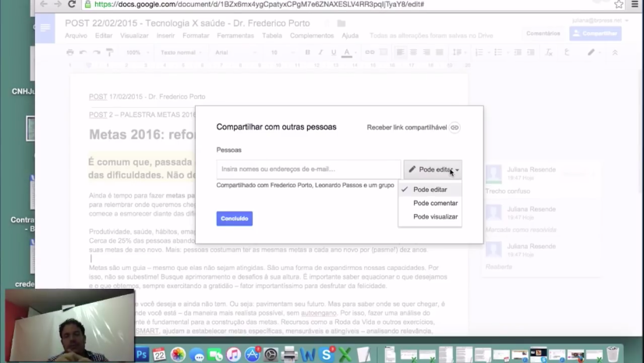Click the blue Compartilhar button
The height and width of the screenshot is (363, 644).
pyautogui.click(x=595, y=34)
